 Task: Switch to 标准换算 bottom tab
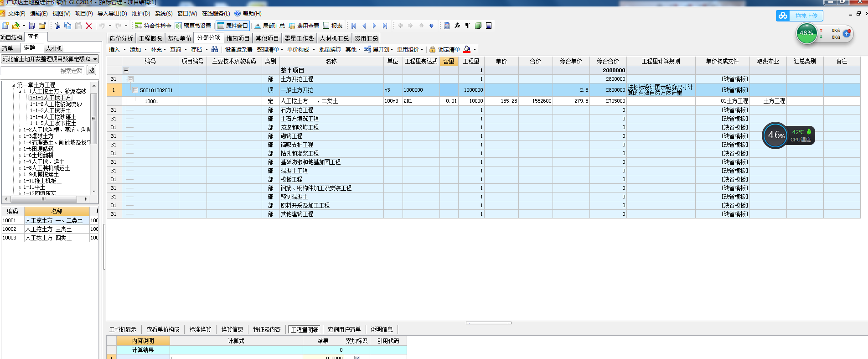(200, 329)
